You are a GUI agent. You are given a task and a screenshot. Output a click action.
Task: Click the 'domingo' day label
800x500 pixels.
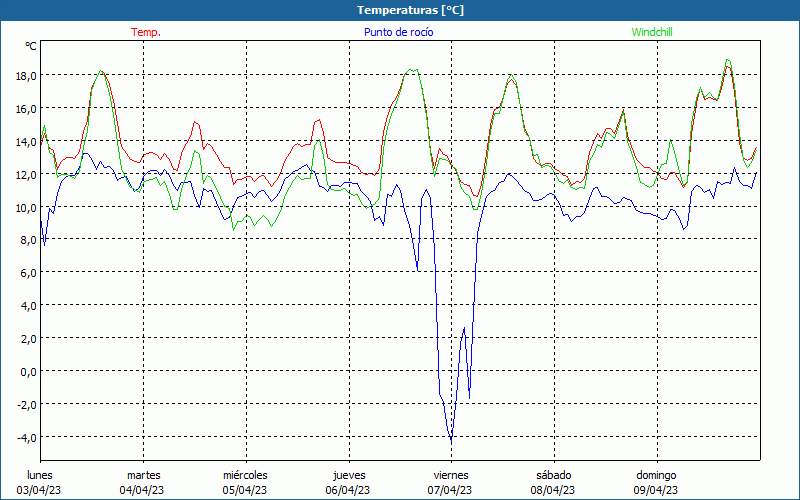pyautogui.click(x=656, y=475)
